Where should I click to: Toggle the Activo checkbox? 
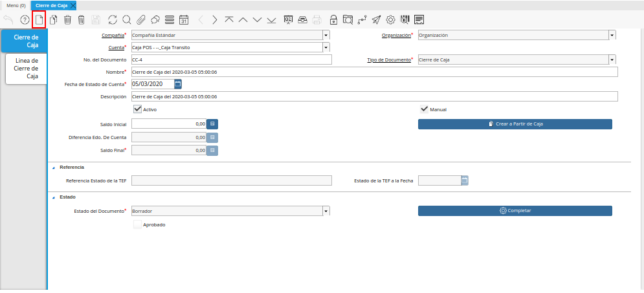pyautogui.click(x=137, y=109)
